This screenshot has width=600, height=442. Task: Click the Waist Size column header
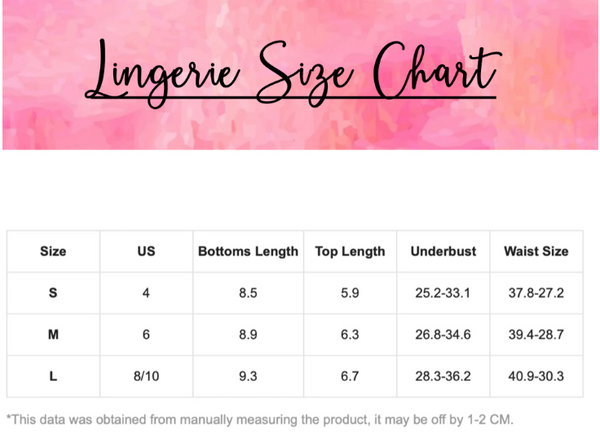(536, 251)
